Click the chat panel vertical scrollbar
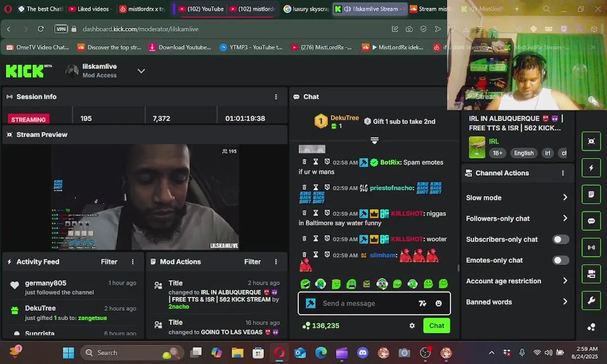This screenshot has height=364, width=607. (458, 268)
